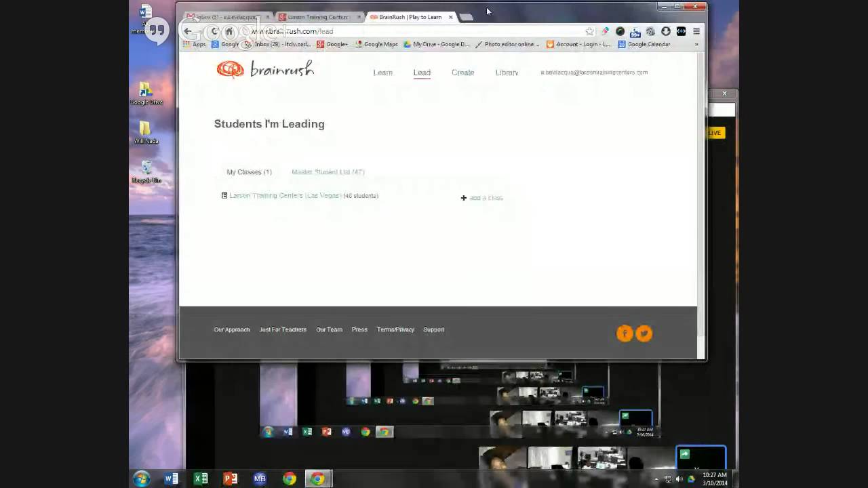Select the My Classes (1) tab
868x488 pixels.
click(x=249, y=172)
